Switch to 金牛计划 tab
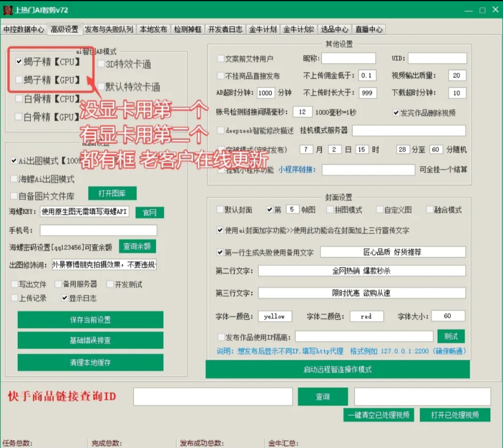Screen dimensions: 503x448 click(263, 29)
